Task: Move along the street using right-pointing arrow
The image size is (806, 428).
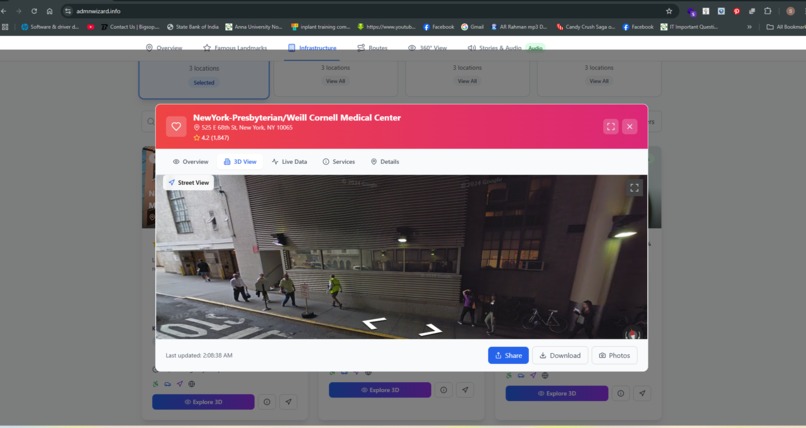Action: pos(431,329)
